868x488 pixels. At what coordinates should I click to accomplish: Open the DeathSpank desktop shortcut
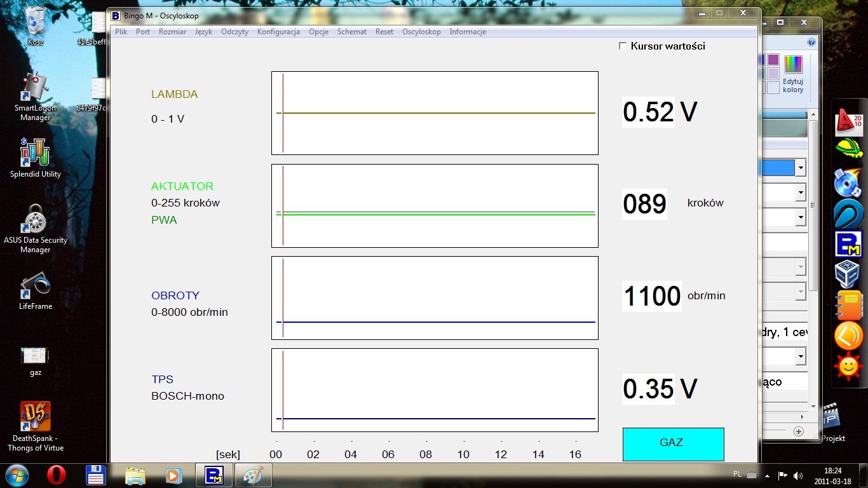pyautogui.click(x=36, y=417)
